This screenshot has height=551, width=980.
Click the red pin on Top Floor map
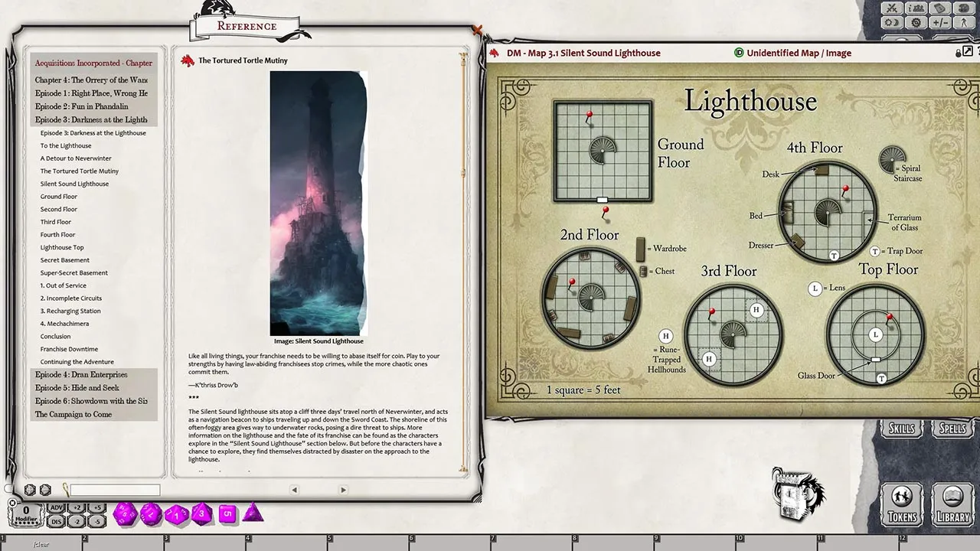point(890,320)
